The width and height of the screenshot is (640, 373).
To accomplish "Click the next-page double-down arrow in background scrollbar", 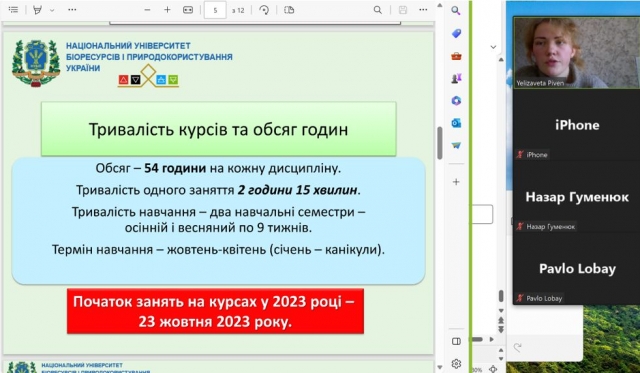I will 501,329.
